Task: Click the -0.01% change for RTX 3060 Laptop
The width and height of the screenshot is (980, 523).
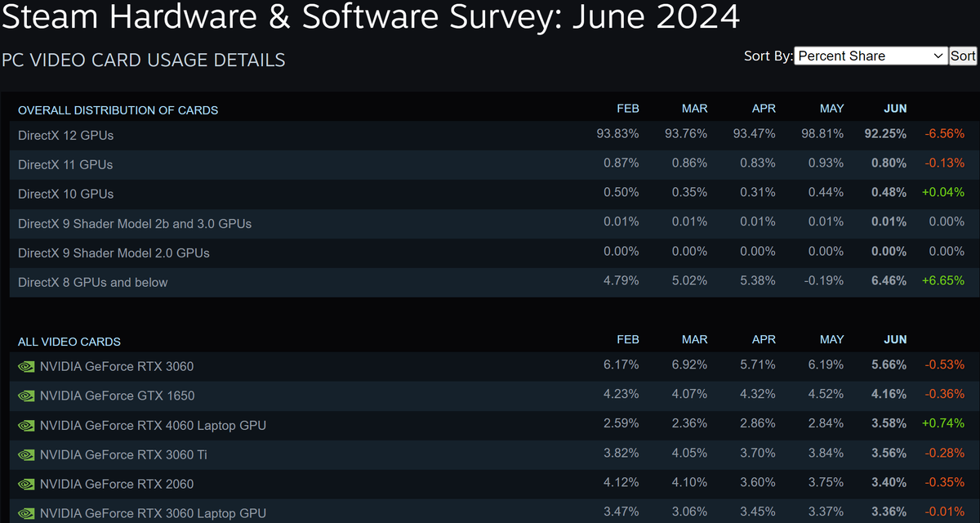Action: (x=944, y=513)
